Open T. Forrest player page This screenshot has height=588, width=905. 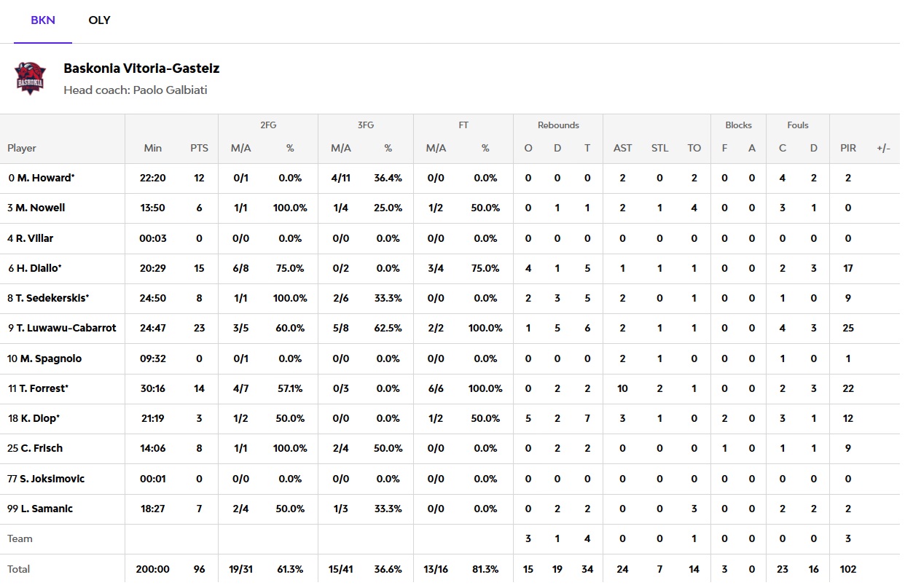[42, 388]
